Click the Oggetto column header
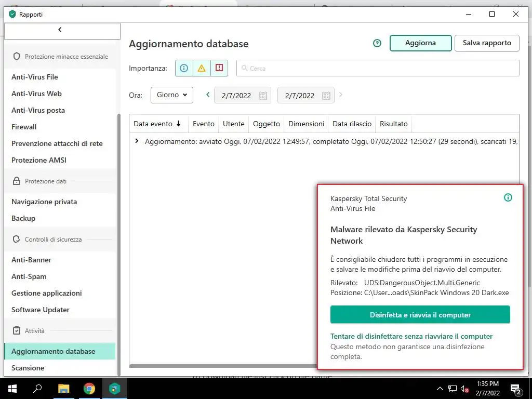Image resolution: width=532 pixels, height=399 pixels. coord(267,124)
